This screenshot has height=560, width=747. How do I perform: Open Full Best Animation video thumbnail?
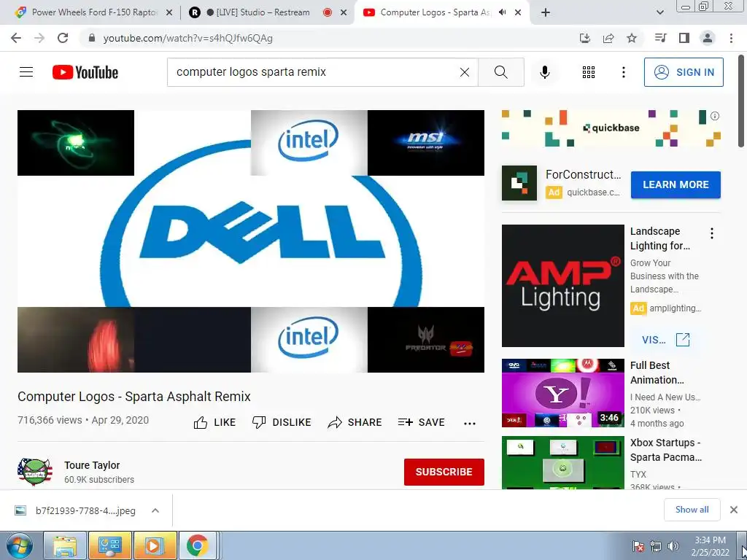point(562,393)
